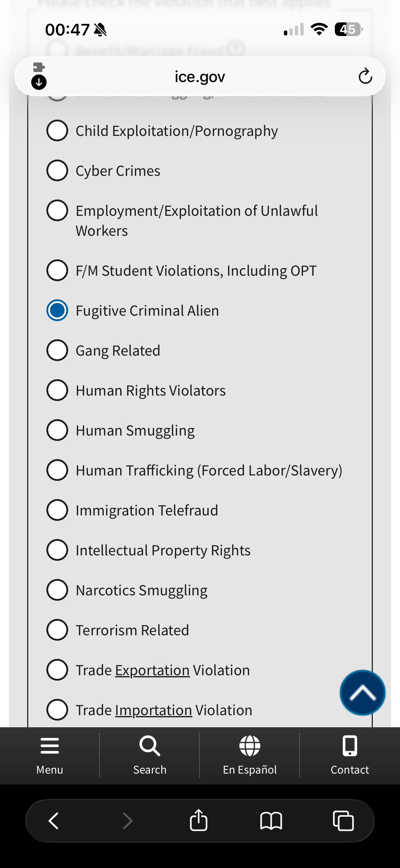Open the Contact page
The height and width of the screenshot is (868, 400).
coord(350,755)
